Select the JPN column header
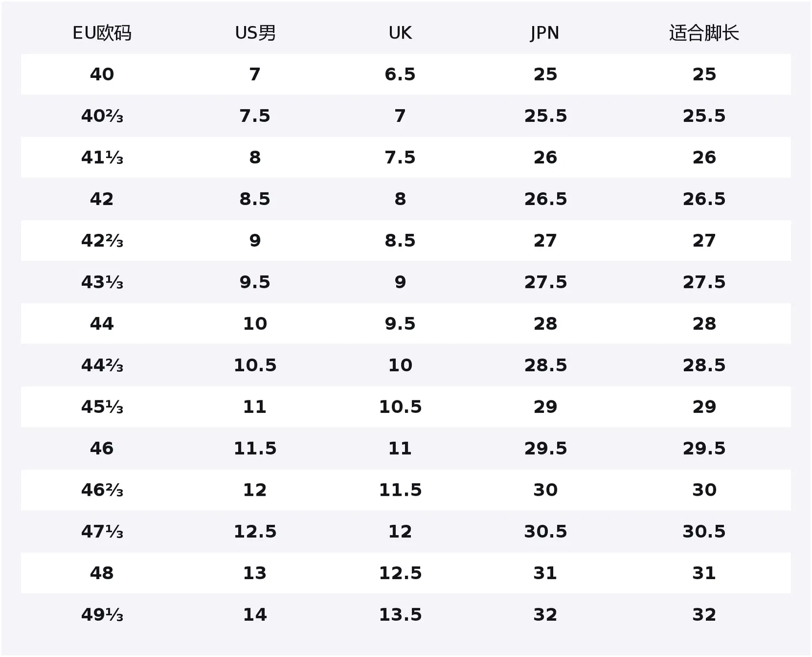Image resolution: width=812 pixels, height=657 pixels. coord(545,33)
